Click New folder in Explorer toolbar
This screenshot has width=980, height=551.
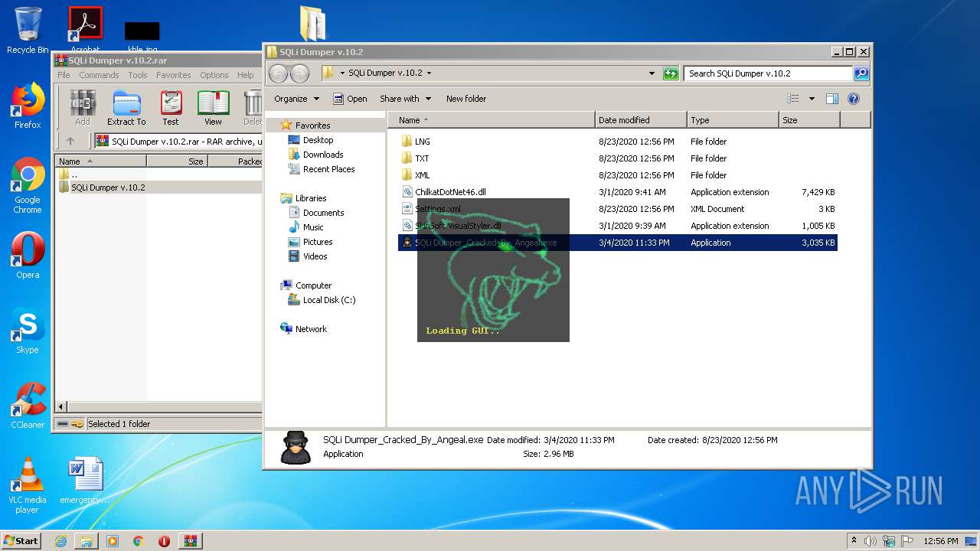466,99
